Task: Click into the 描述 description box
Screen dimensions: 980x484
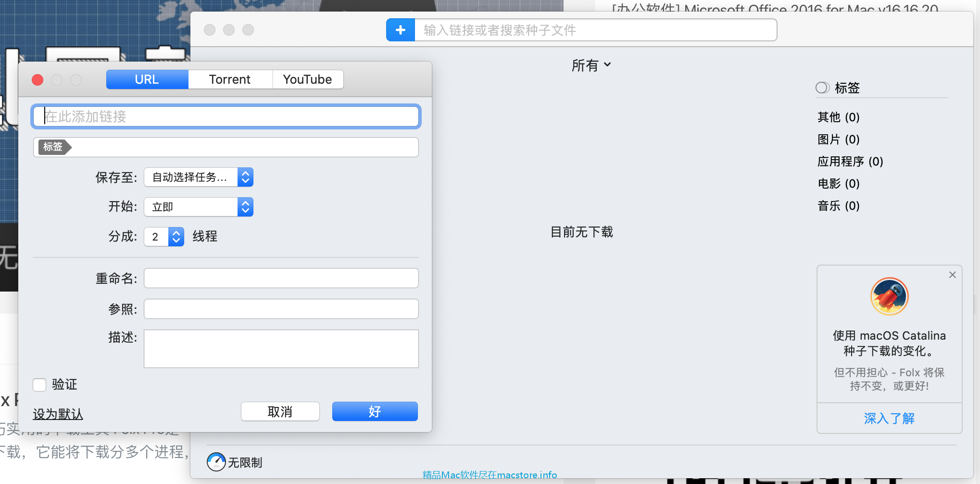Action: 281,349
